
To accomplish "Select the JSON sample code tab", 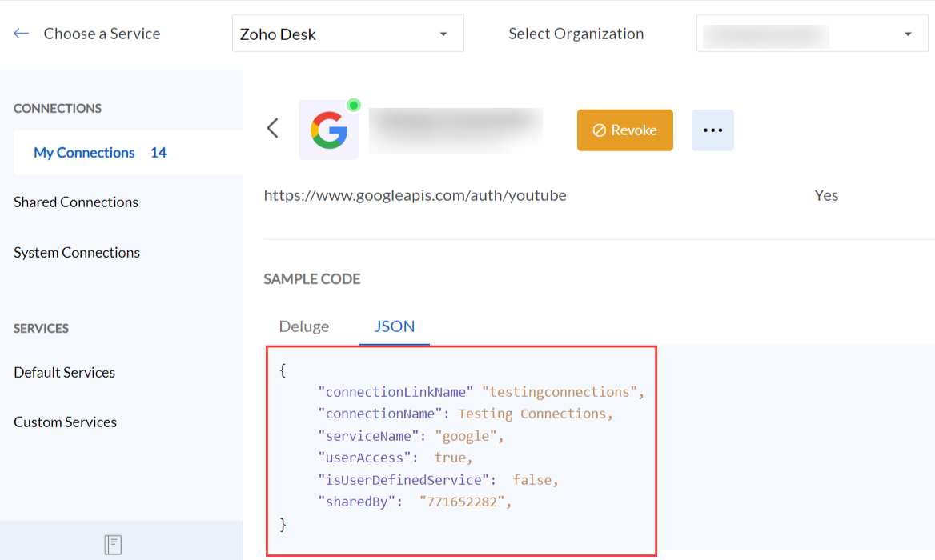I will [395, 326].
